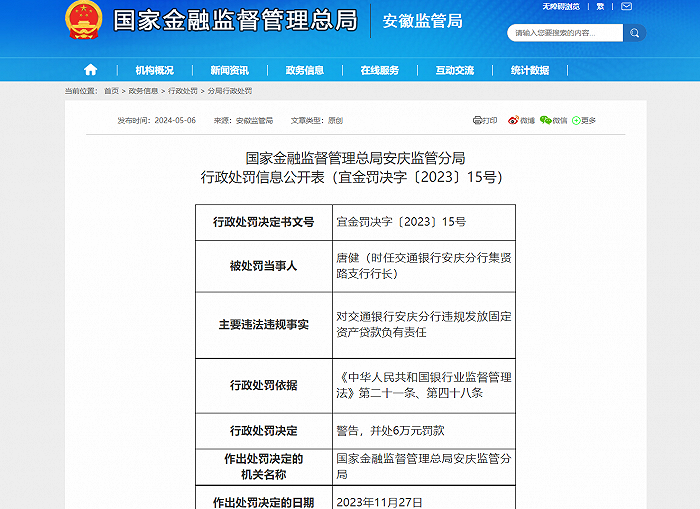Click the 被处罚当事人 header cell
The image size is (700, 509).
tap(264, 266)
